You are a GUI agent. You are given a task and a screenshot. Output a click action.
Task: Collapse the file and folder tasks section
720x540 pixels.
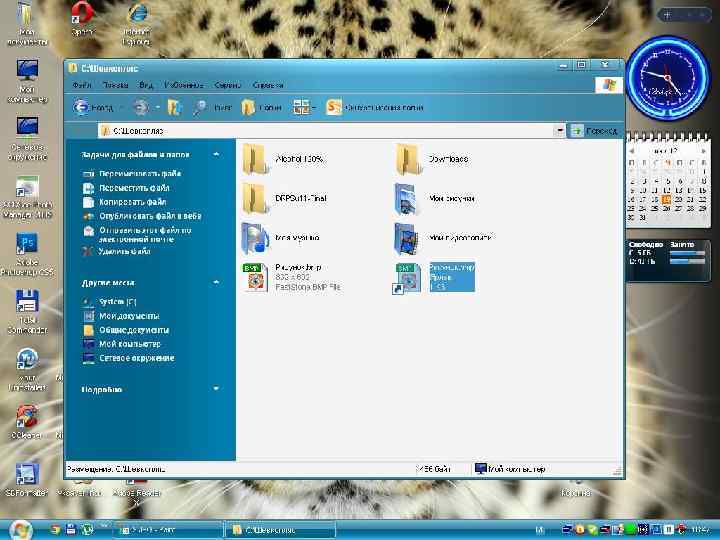tap(216, 155)
